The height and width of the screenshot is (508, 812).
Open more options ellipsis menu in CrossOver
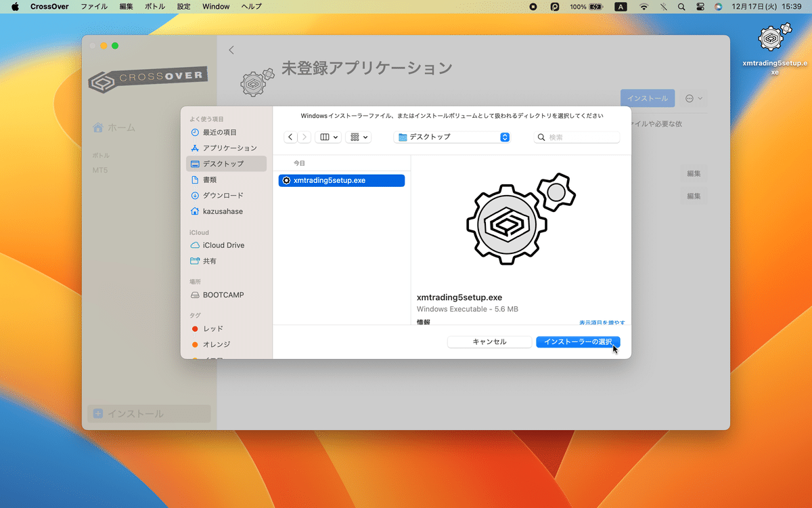[694, 98]
